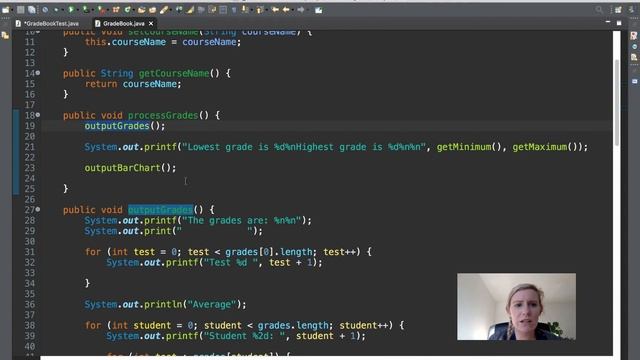The image size is (640, 360).
Task: Restore Package Explorer from left trim bar
Action: [x=5, y=36]
